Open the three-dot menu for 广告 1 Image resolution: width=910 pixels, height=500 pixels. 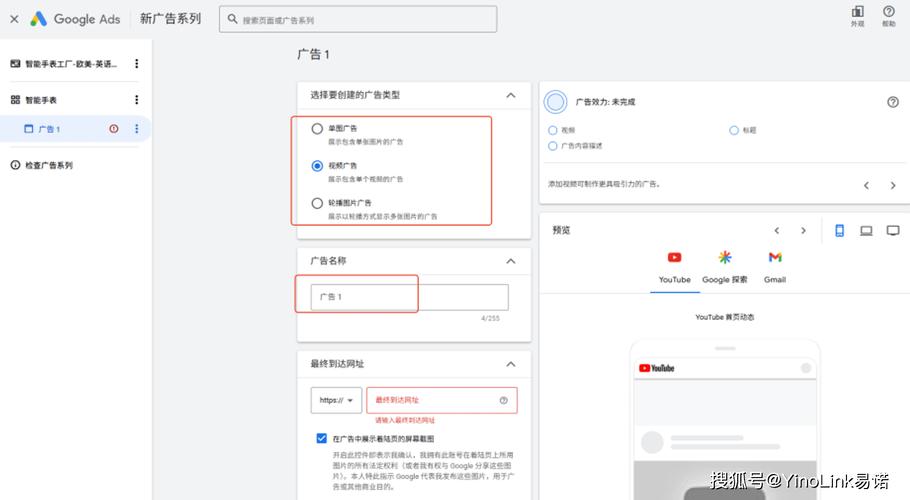coord(136,129)
